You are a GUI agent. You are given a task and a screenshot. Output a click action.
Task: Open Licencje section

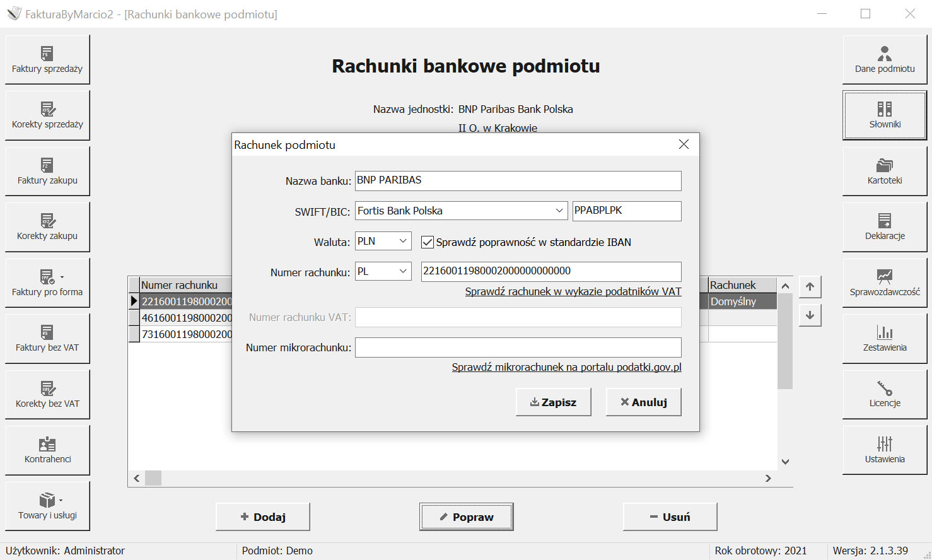tap(885, 394)
